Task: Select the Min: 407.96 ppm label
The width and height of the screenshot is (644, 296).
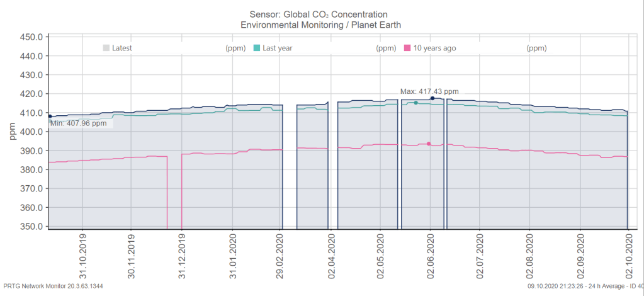Action: point(79,124)
